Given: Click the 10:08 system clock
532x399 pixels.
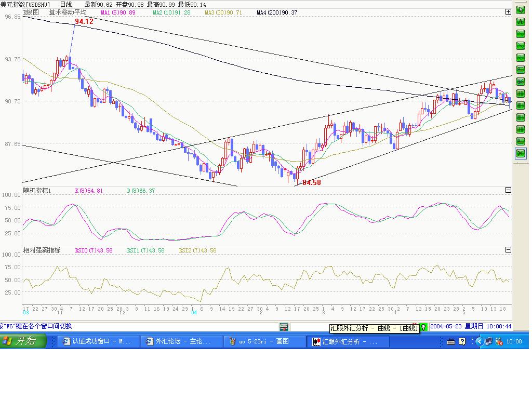Looking at the screenshot, I should tap(514, 341).
